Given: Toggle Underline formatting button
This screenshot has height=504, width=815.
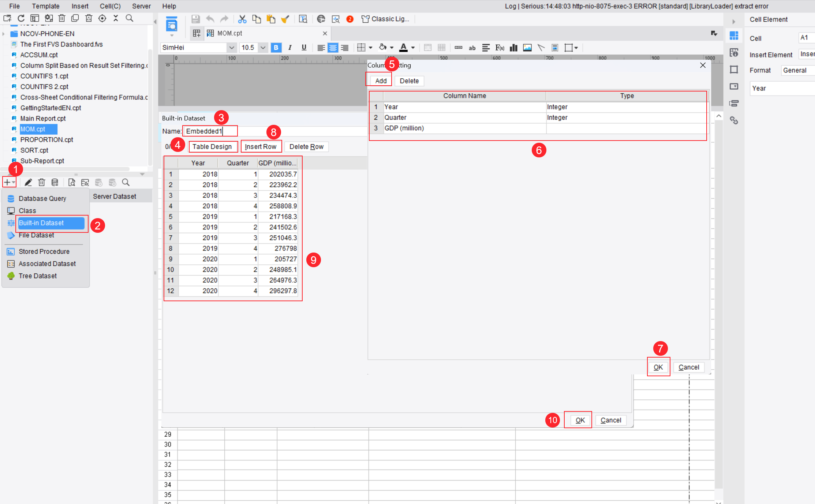Looking at the screenshot, I should tap(304, 48).
